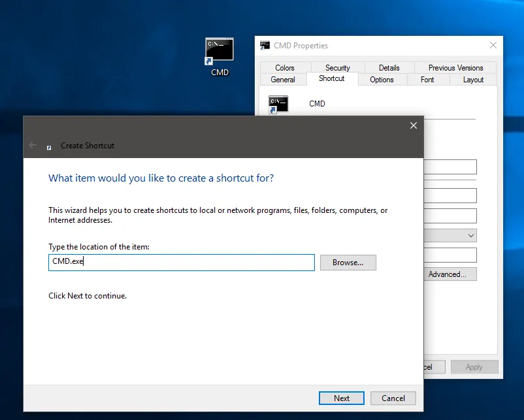Switch to the Security tab
The image size is (524, 420).
point(338,68)
